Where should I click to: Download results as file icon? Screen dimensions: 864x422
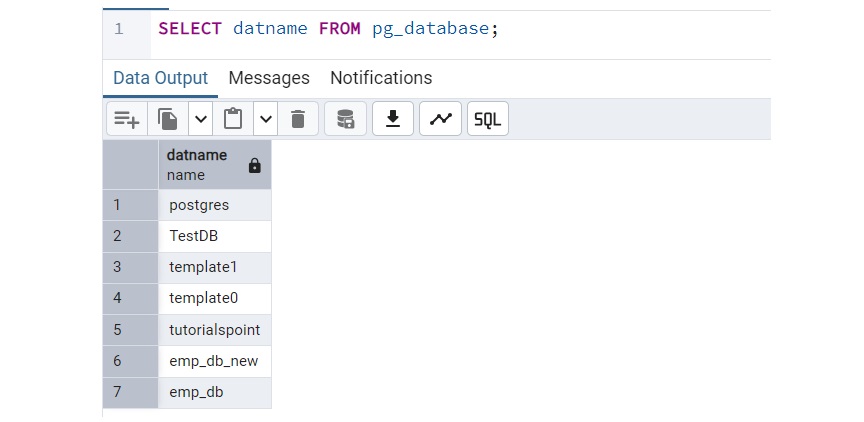pos(393,119)
